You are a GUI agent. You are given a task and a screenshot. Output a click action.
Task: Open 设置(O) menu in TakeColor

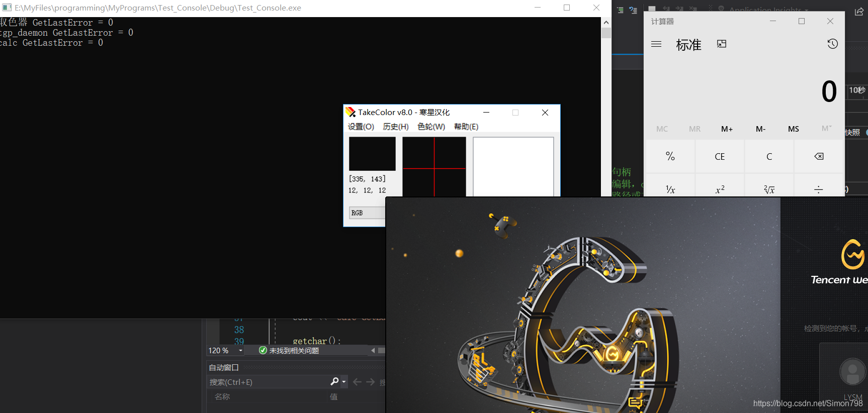coord(361,127)
